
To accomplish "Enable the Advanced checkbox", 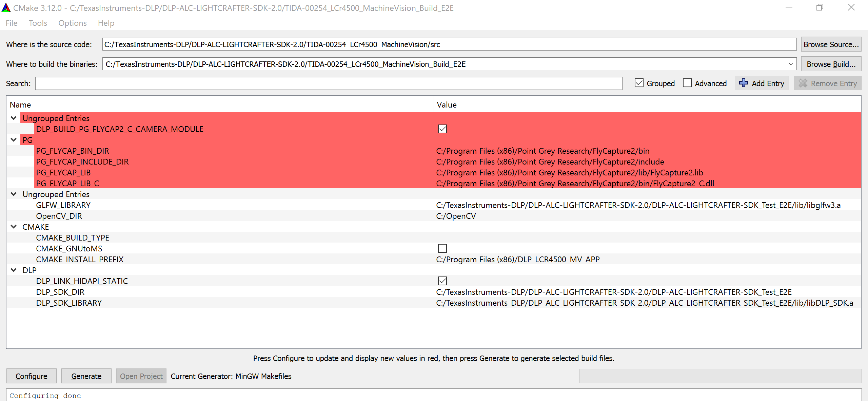I will [x=687, y=83].
